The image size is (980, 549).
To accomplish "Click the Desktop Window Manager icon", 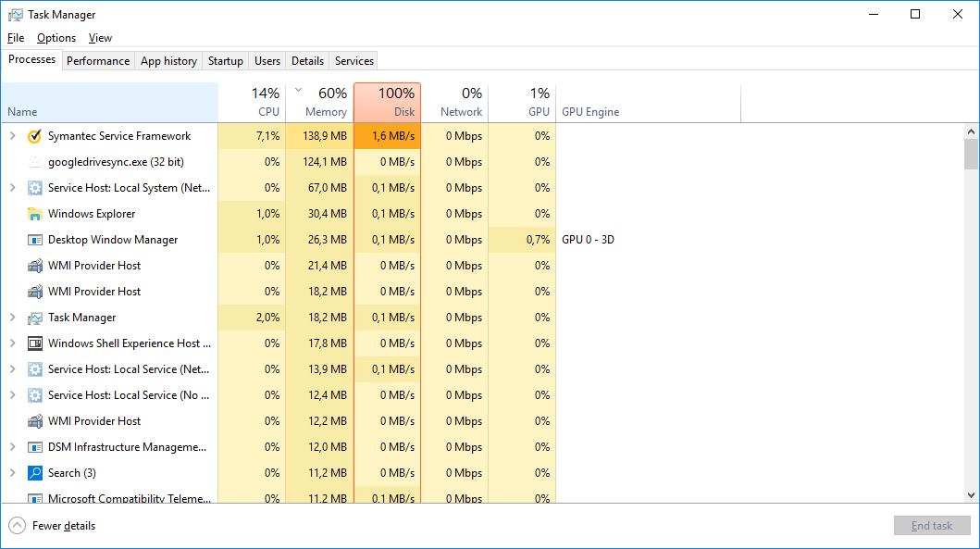I will [35, 240].
